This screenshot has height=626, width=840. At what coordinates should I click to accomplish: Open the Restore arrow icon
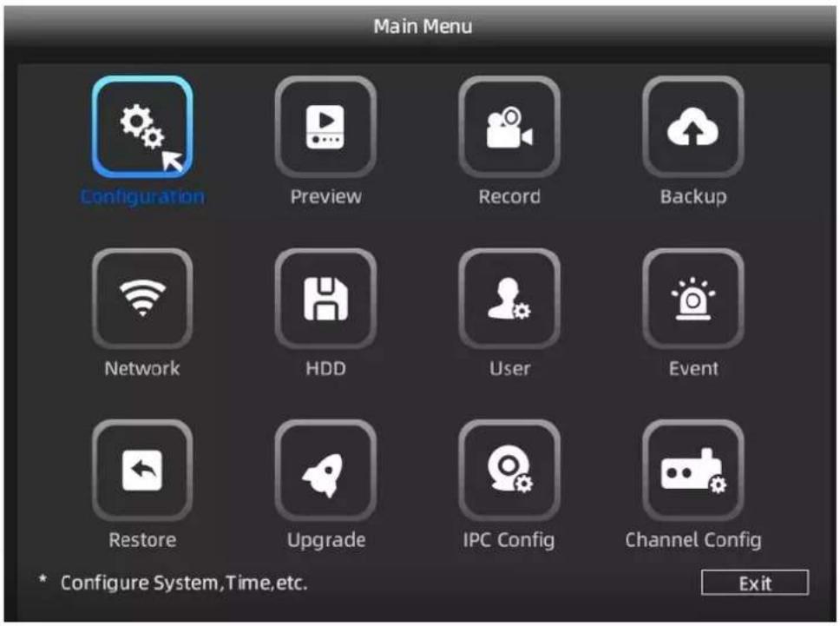click(x=142, y=470)
